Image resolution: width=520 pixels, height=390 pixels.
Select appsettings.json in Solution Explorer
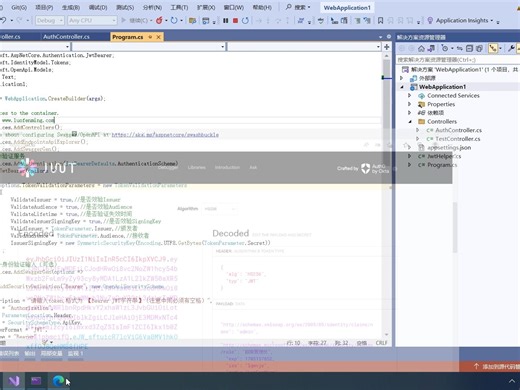coord(449,148)
